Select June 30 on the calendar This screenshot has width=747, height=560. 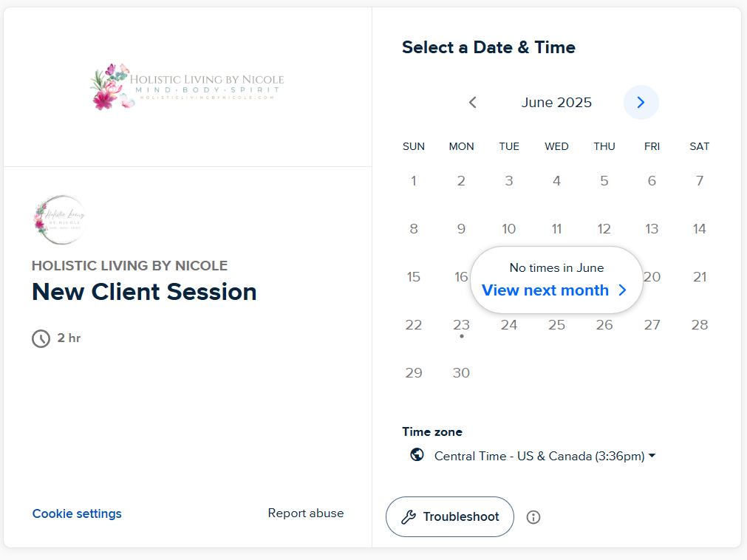pos(461,372)
